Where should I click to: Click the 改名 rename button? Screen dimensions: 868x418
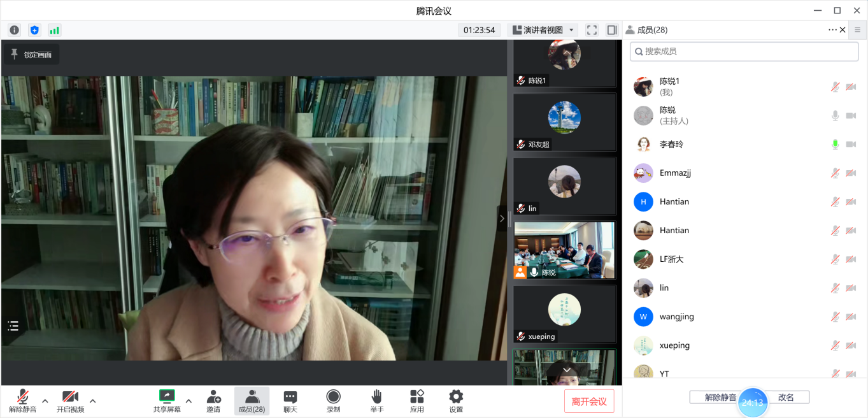(x=786, y=398)
